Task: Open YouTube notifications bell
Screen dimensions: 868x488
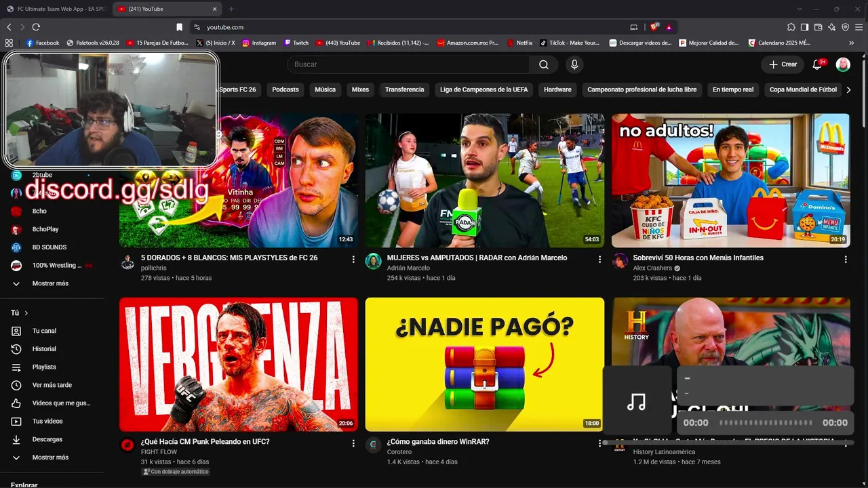Action: coord(817,64)
